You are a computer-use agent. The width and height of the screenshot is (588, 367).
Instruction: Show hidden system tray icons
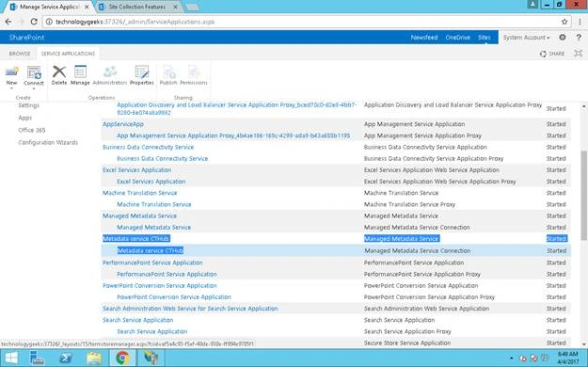point(512,359)
